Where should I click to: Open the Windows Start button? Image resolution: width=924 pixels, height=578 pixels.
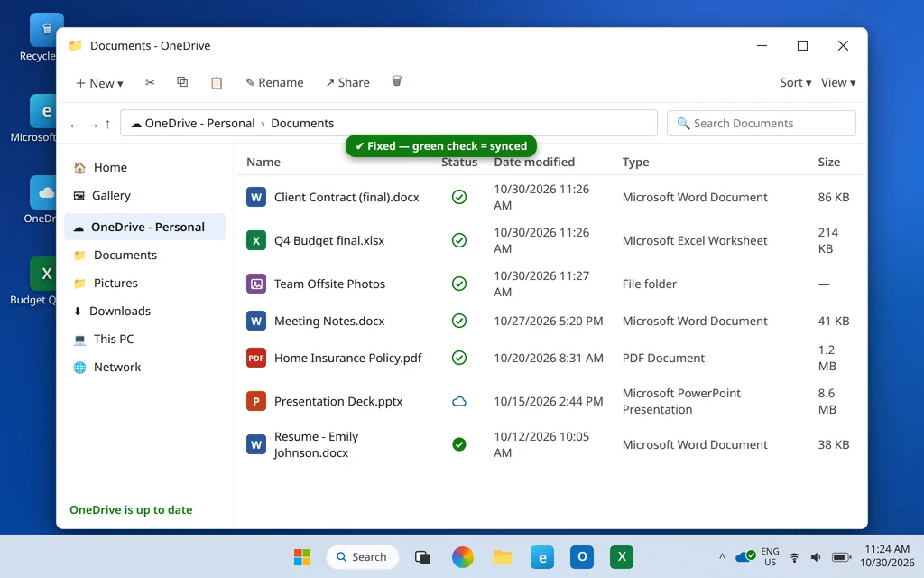click(x=302, y=556)
